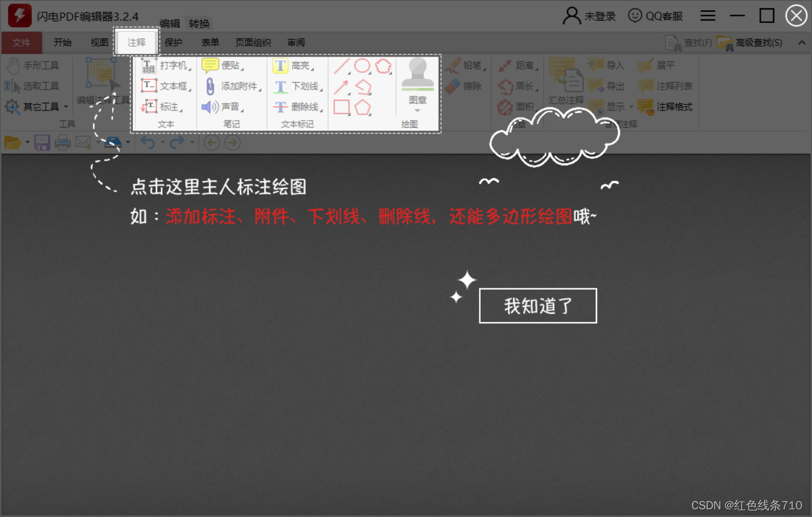Switch to the 审阅 tab
Viewport: 812px width, 517px height.
pos(296,43)
